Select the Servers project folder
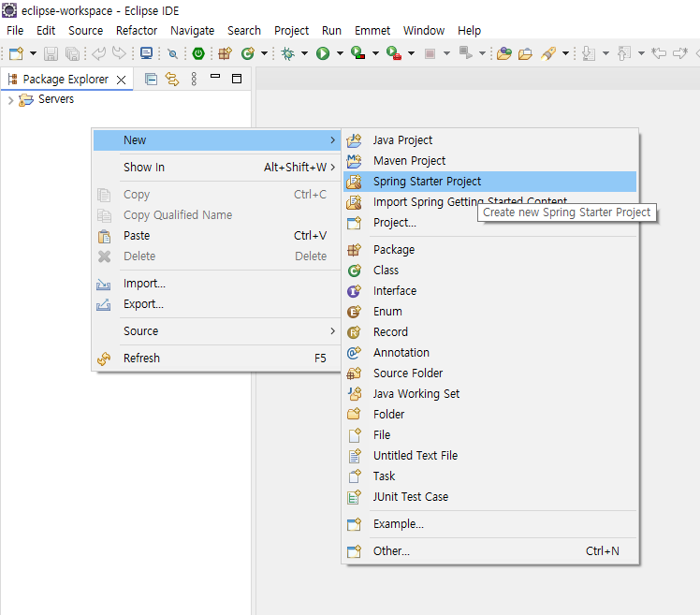 pos(47,99)
